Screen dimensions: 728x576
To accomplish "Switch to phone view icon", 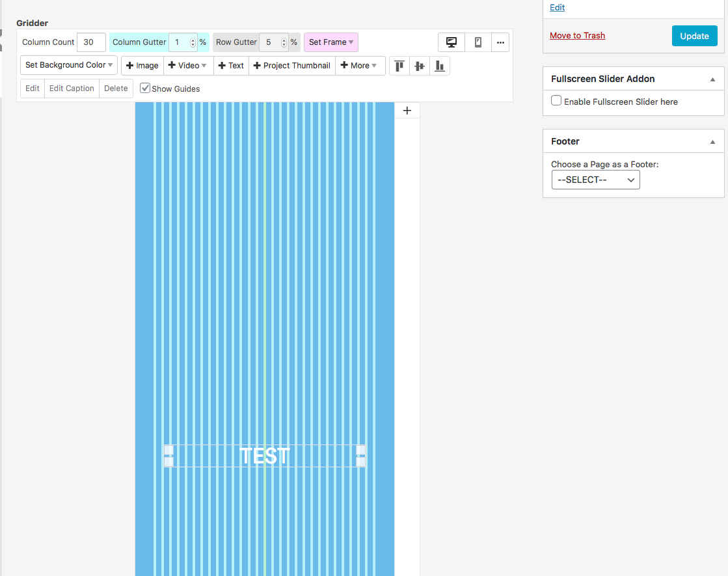I will click(x=478, y=42).
